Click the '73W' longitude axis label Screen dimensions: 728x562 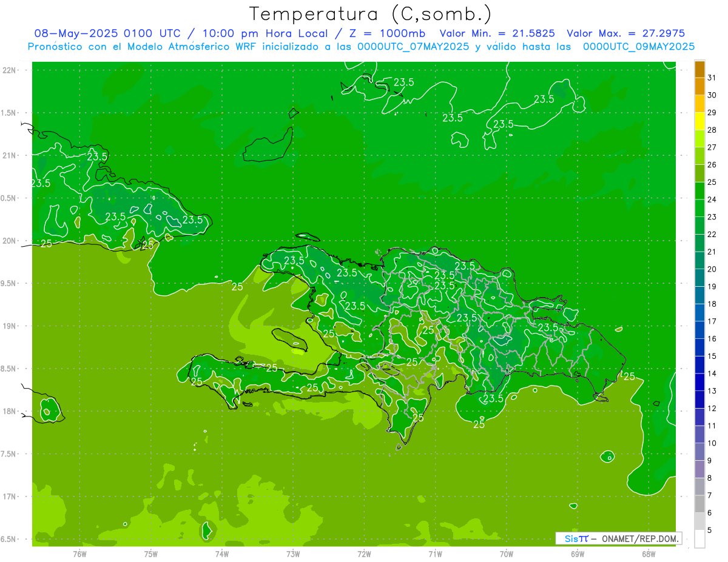pos(293,554)
